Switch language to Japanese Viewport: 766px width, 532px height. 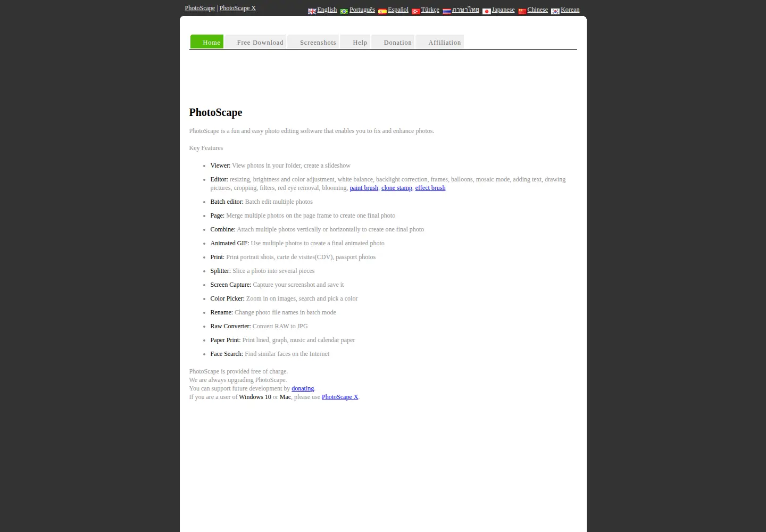[x=503, y=10]
